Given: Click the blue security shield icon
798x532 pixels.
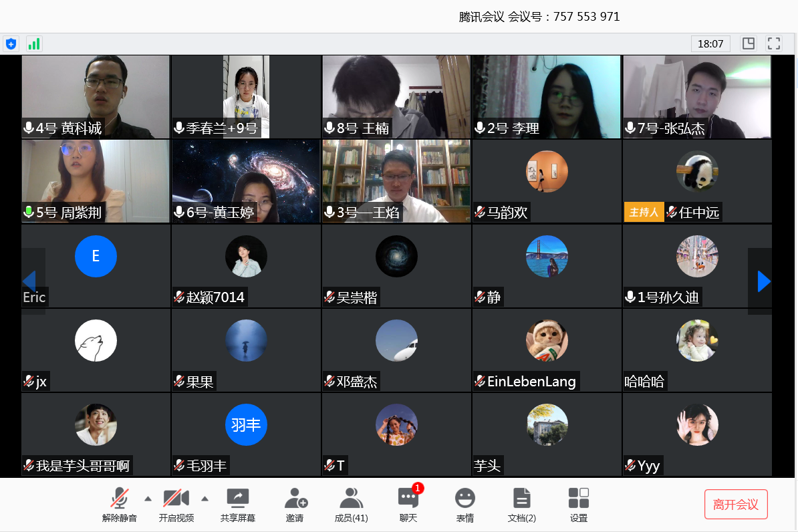Looking at the screenshot, I should coord(11,44).
